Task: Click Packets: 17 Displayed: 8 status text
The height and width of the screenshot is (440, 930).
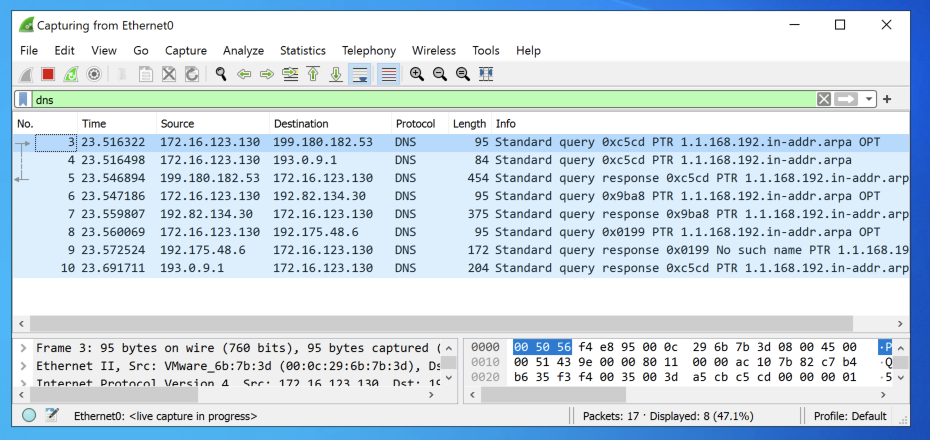Action: pos(668,416)
